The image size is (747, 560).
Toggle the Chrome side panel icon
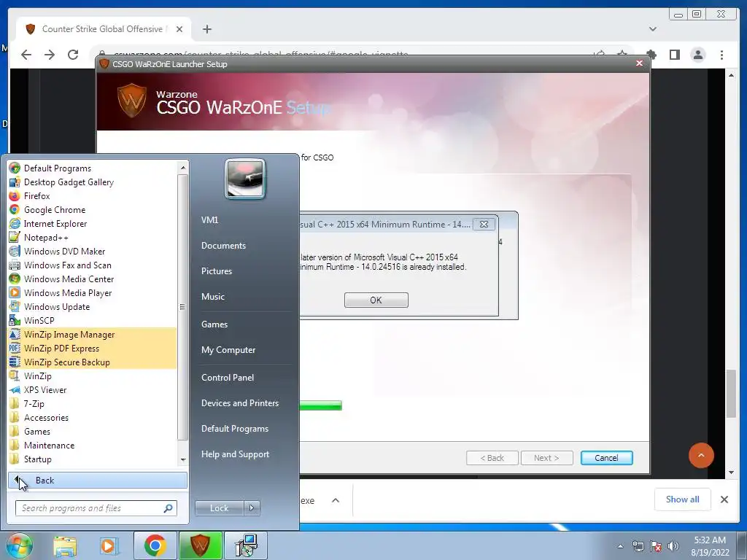click(675, 55)
